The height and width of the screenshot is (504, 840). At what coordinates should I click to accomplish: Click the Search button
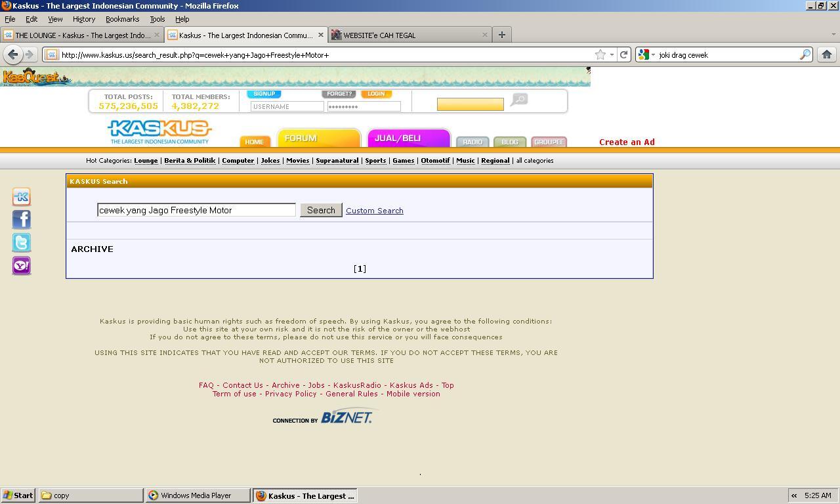321,210
